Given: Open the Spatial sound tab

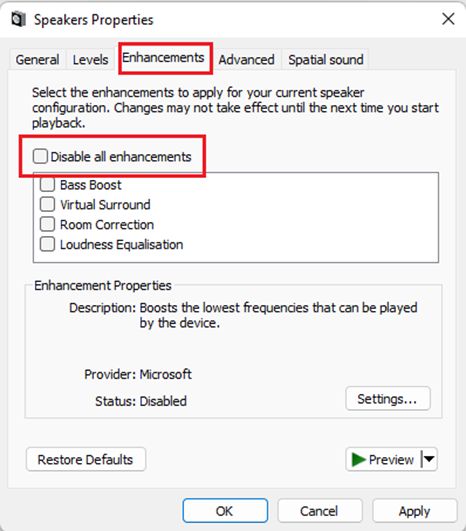Looking at the screenshot, I should [x=326, y=60].
